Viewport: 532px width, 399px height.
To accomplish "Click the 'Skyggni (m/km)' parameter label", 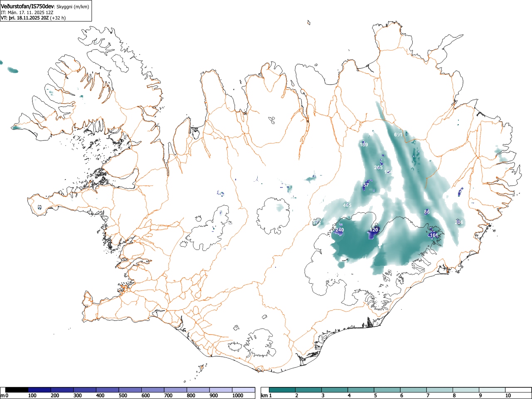I will coord(73,7).
